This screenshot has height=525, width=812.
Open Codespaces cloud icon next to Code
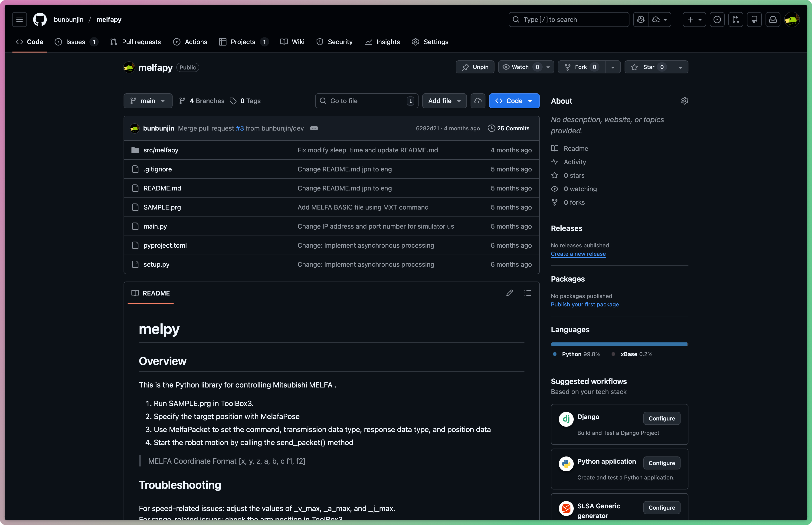tap(478, 101)
